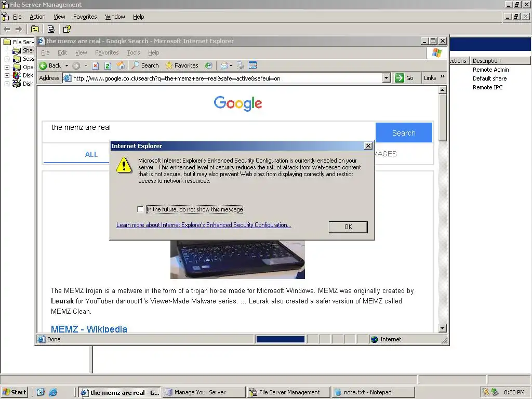The width and height of the screenshot is (532, 399).
Task: Go to Home page icon in Internet Explorer
Action: pos(120,65)
